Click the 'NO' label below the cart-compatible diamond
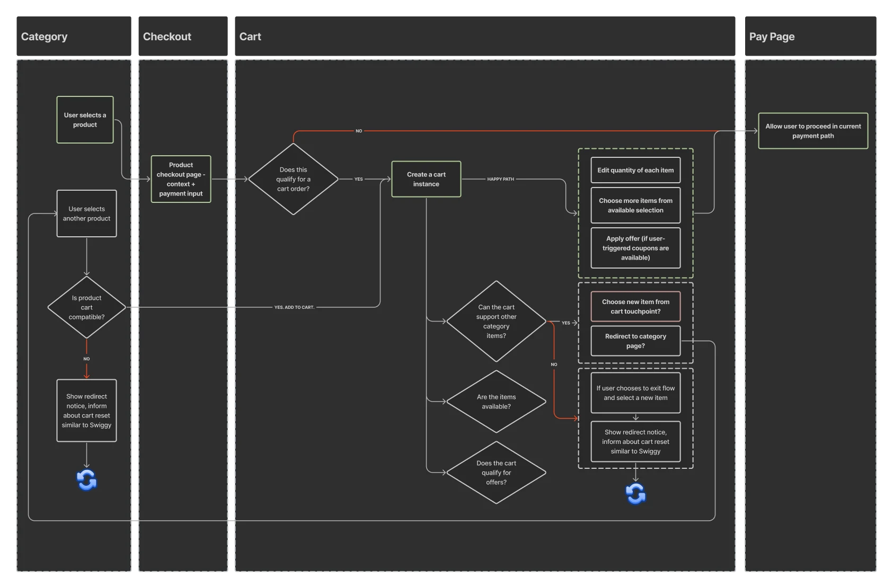Viewport: 893px width, 588px height. [x=86, y=359]
